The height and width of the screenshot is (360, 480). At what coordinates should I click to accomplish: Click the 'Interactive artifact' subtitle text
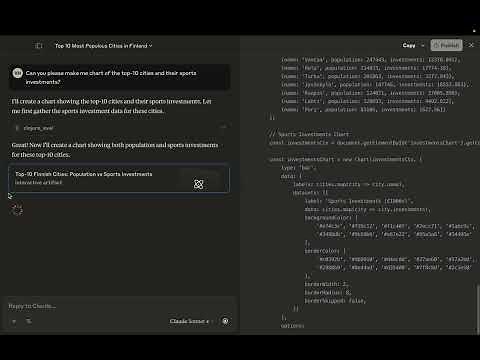(38, 182)
